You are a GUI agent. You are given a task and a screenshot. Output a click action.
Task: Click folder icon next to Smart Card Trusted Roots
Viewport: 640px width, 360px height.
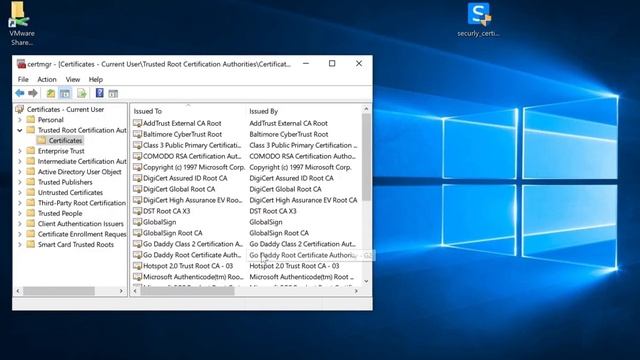coord(31,244)
